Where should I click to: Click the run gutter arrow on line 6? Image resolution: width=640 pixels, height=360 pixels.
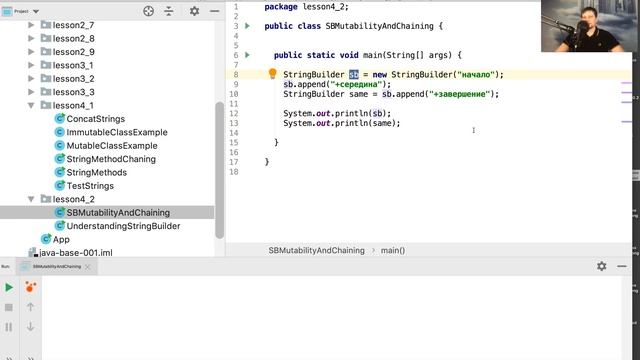point(247,55)
